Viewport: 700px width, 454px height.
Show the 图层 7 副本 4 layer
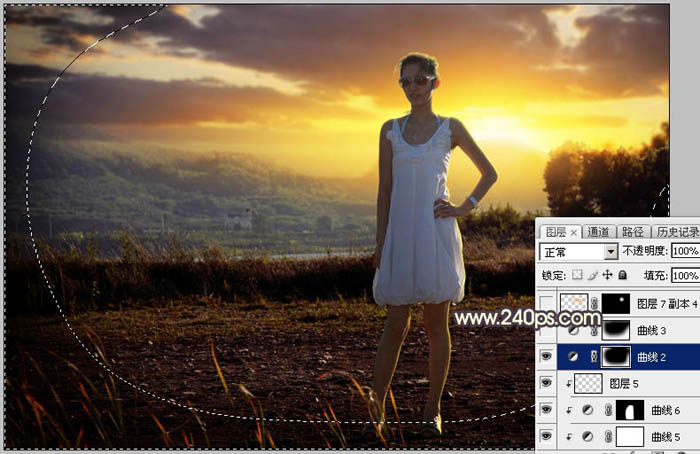(546, 304)
